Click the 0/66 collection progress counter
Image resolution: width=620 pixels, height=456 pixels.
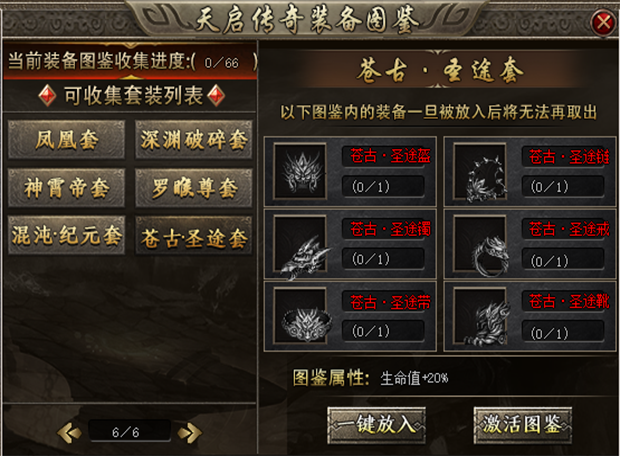tap(222, 62)
